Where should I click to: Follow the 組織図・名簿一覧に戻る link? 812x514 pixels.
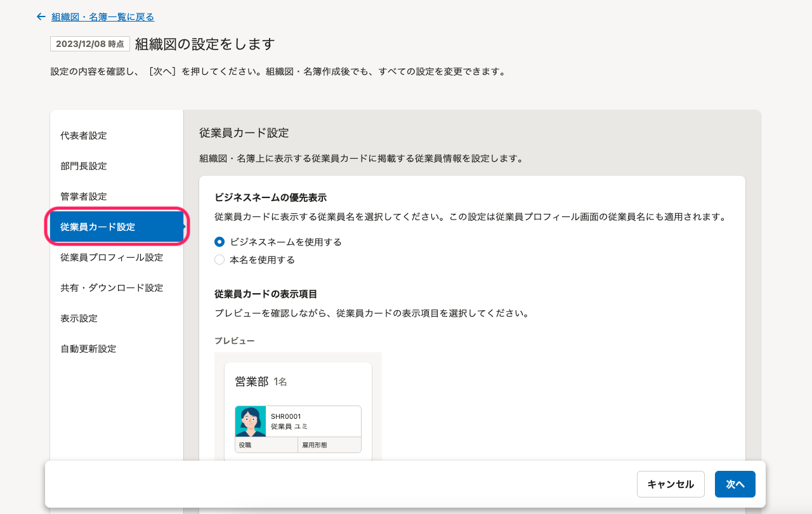click(x=103, y=16)
